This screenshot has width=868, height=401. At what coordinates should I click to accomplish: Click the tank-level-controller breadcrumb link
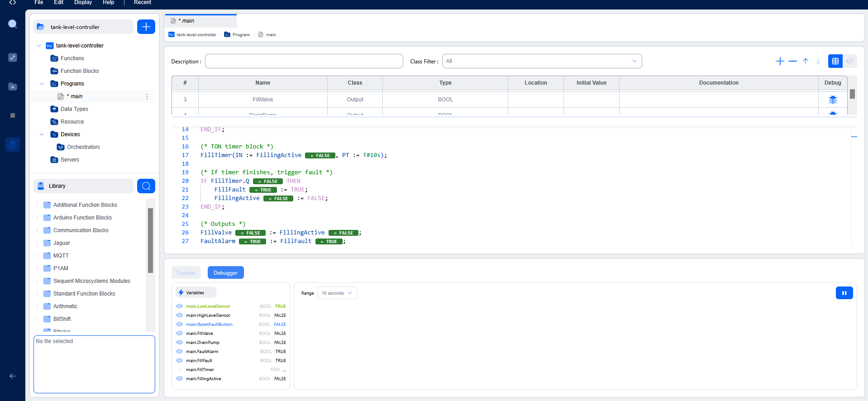[x=196, y=35]
